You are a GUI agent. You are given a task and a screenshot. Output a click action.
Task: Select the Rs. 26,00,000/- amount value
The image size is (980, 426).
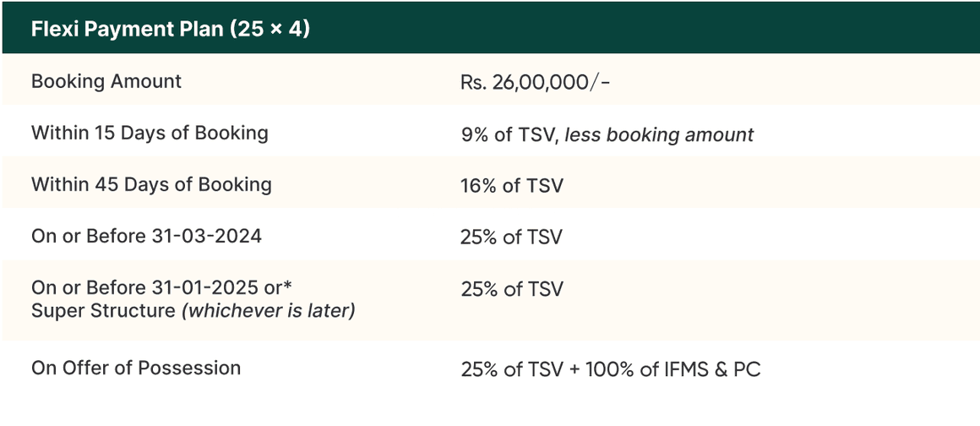pyautogui.click(x=534, y=82)
